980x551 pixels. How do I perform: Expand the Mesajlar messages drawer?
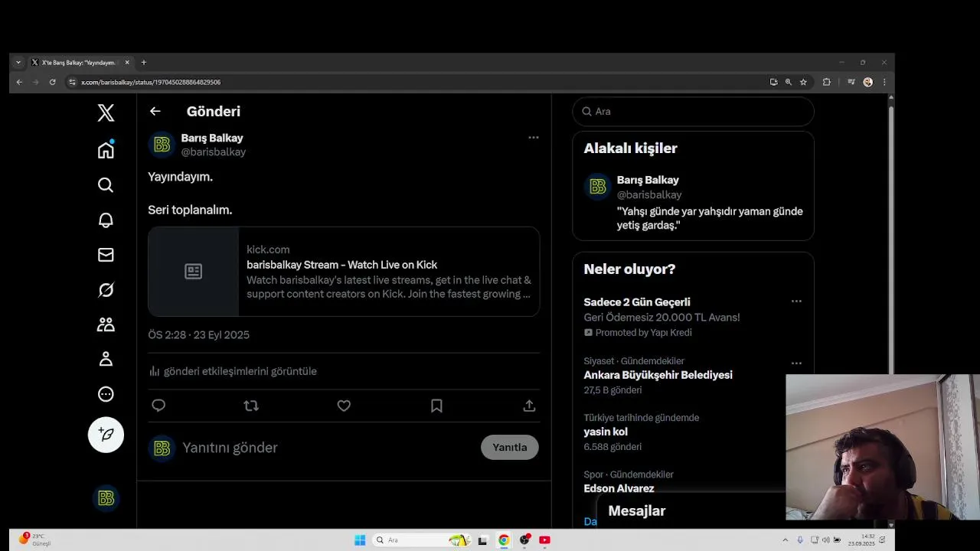click(636, 511)
